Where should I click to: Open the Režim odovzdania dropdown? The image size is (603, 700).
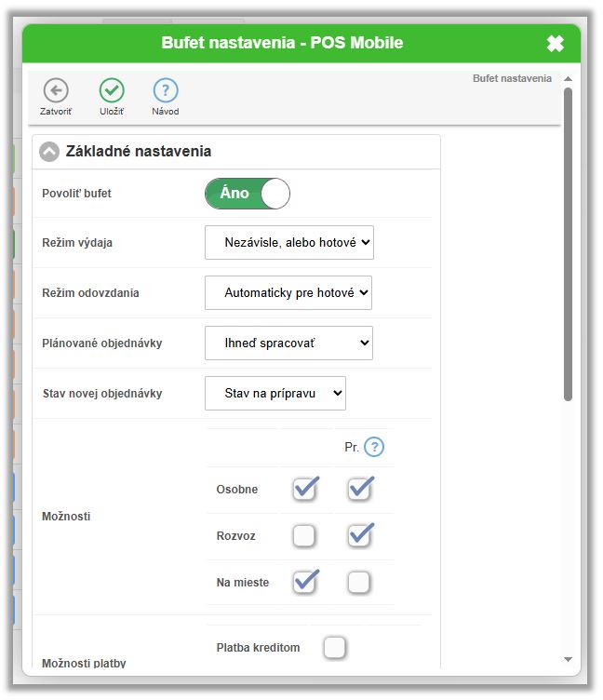coord(288,292)
